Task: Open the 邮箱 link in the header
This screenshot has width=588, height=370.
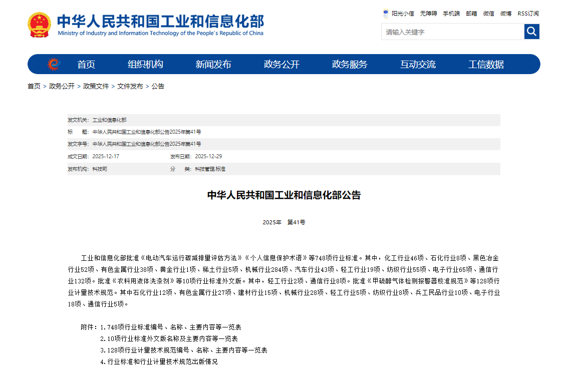Action: click(471, 14)
